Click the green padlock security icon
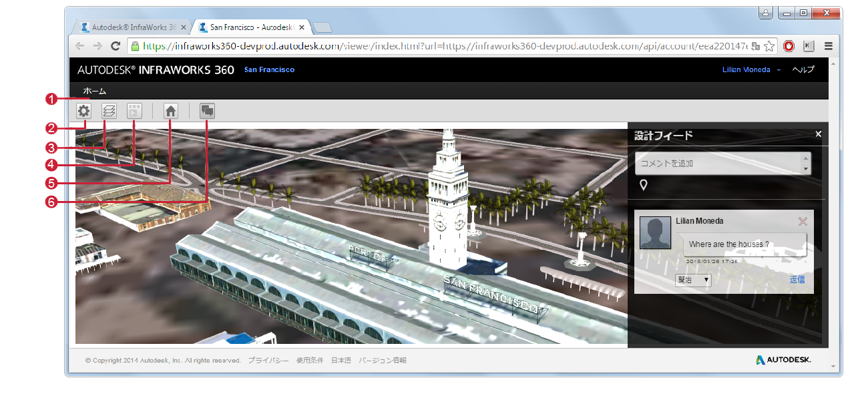Image resolution: width=868 pixels, height=394 pixels. coord(135,46)
